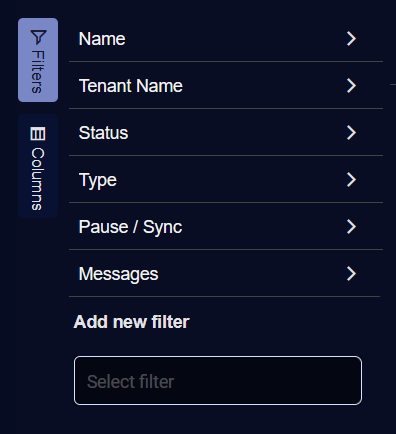
Task: Choose the Type filter label
Action: (98, 180)
